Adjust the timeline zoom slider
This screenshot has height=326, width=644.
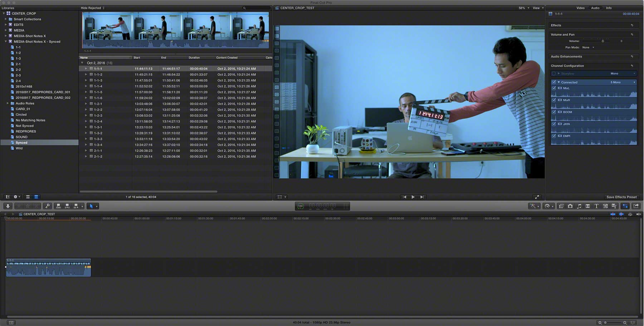(x=605, y=323)
